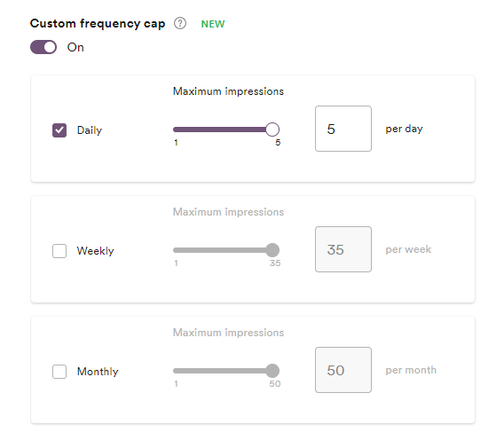Click the NEW badge label
504x440 pixels.
(213, 24)
